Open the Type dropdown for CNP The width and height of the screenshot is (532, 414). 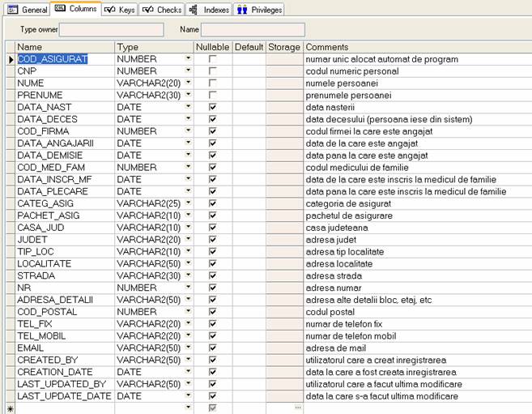pyautogui.click(x=188, y=71)
